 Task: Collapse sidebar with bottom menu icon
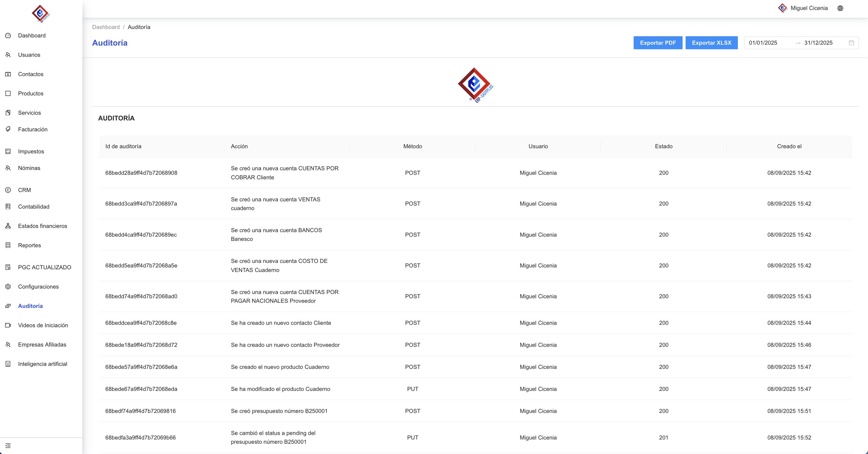(8, 446)
